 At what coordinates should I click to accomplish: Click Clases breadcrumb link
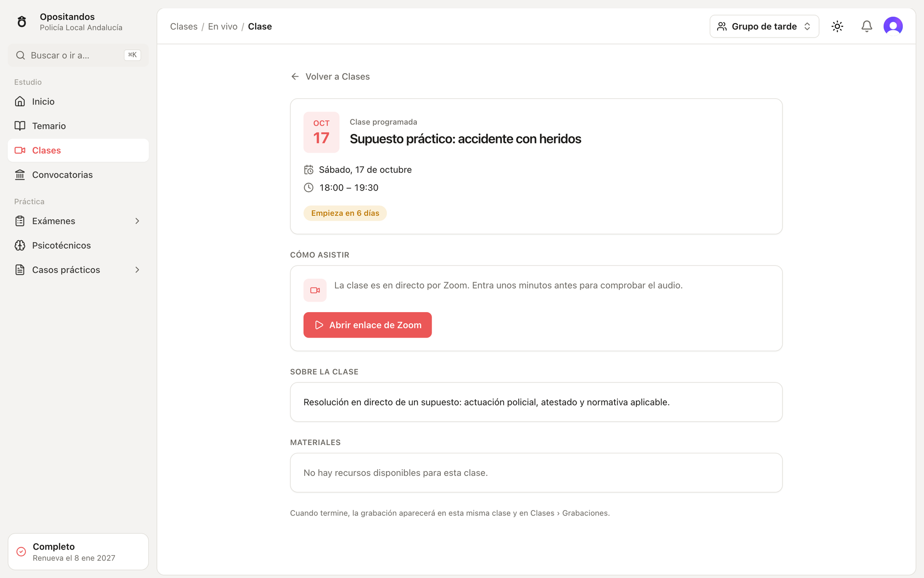point(184,26)
